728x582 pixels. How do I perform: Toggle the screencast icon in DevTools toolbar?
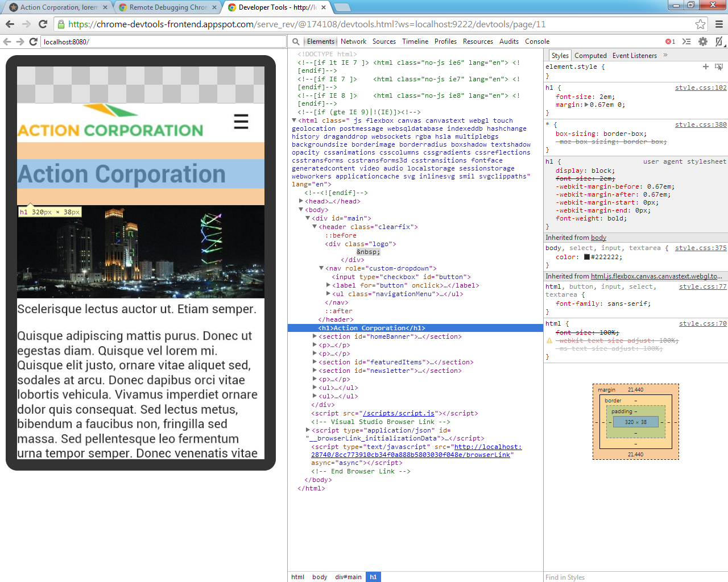[x=719, y=41]
